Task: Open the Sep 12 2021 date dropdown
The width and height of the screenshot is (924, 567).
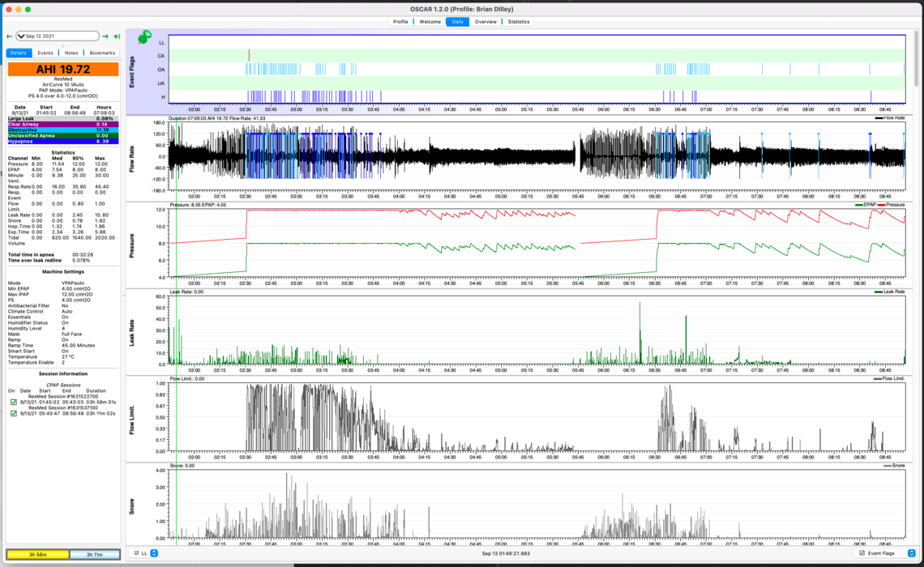Action: click(23, 36)
